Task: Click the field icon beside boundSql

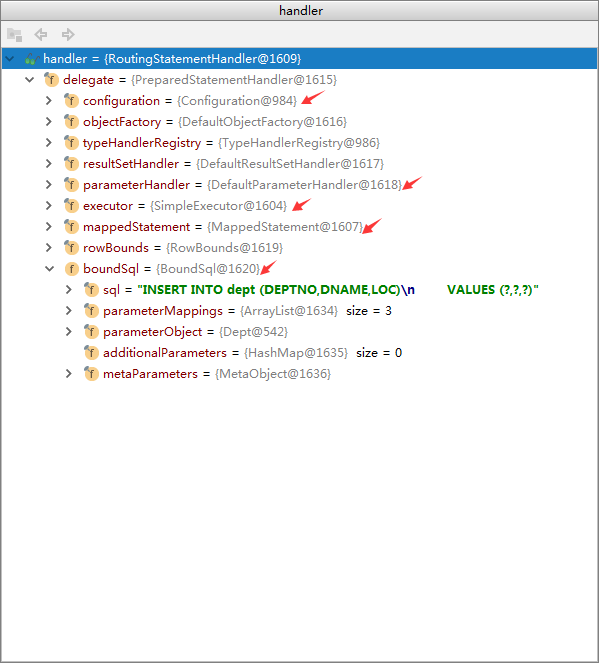Action: pyautogui.click(x=71, y=268)
